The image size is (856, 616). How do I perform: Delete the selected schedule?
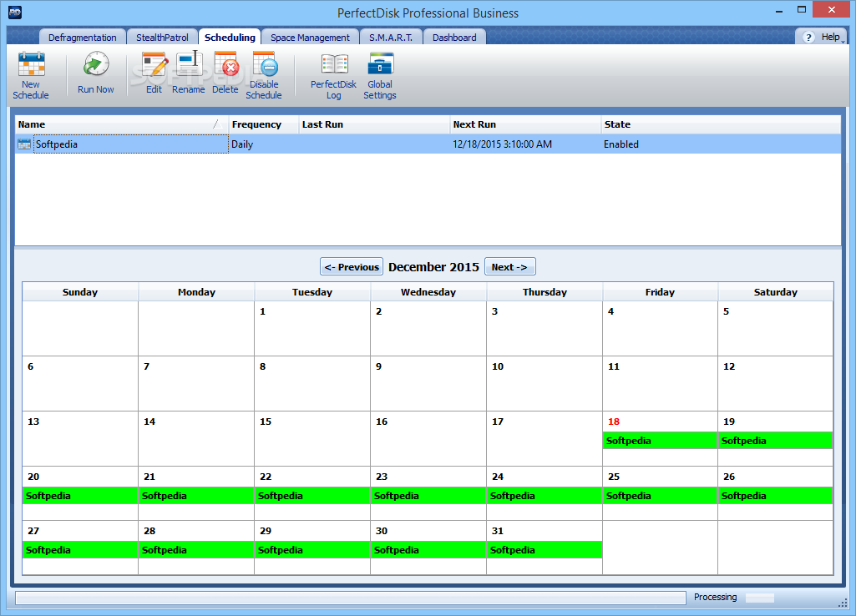click(x=225, y=73)
